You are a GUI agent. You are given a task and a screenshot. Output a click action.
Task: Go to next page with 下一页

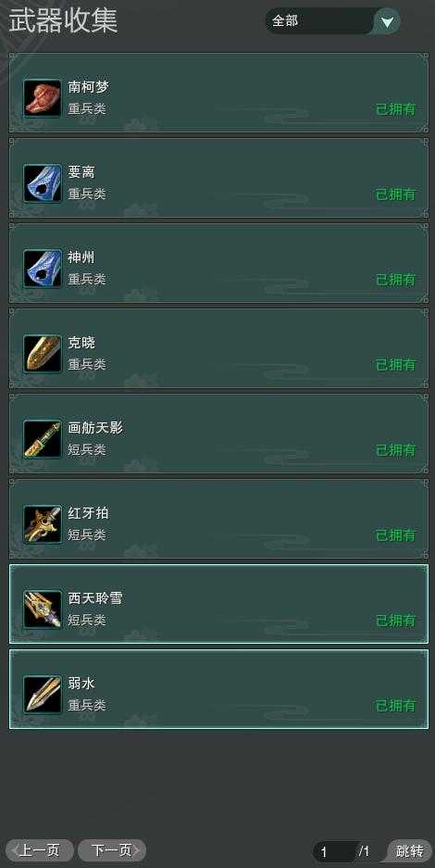tap(112, 850)
